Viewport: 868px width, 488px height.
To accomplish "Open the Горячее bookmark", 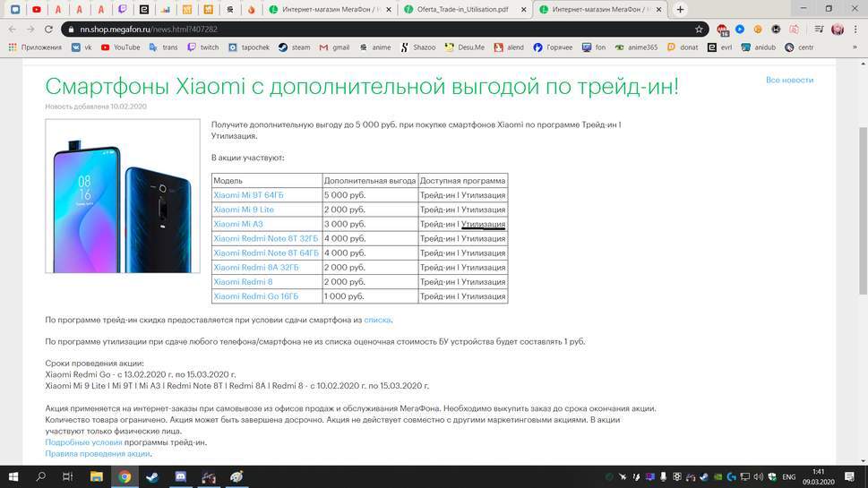I will coord(553,47).
